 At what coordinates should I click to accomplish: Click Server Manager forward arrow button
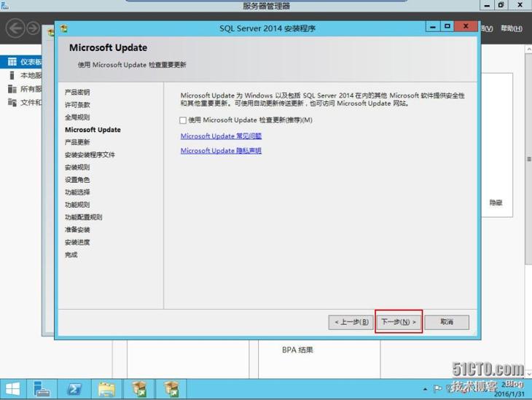pos(34,28)
